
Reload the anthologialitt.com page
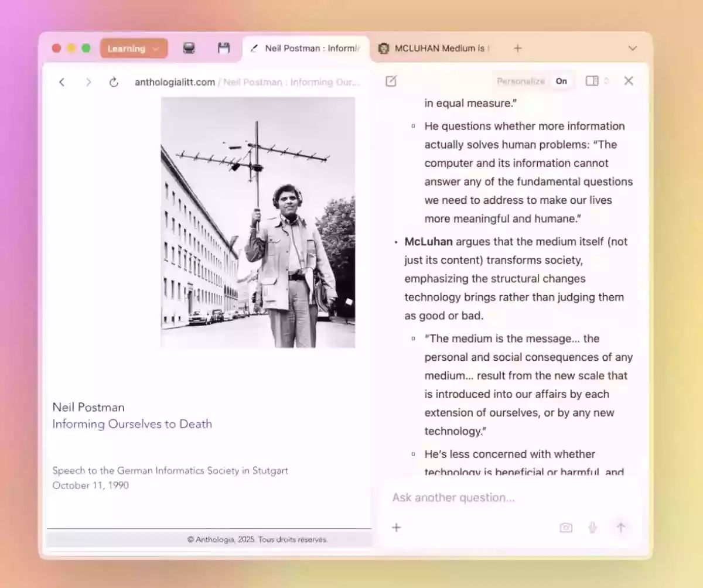pyautogui.click(x=114, y=82)
